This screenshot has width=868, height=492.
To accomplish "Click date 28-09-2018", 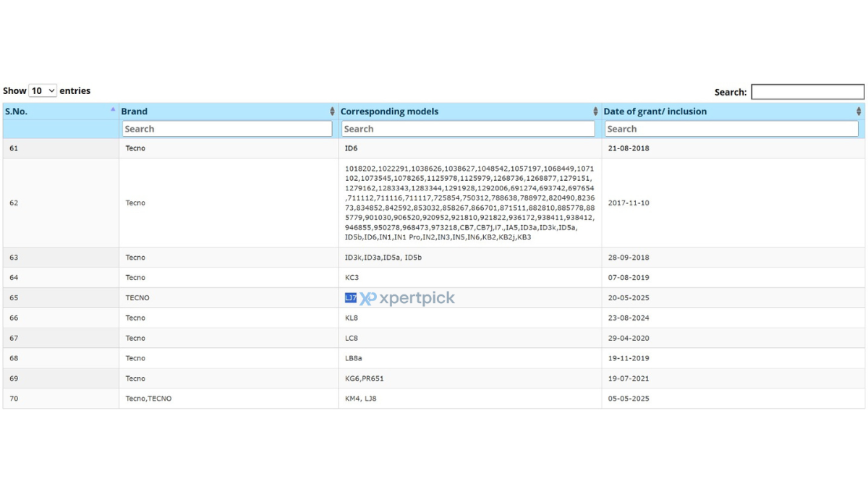I will (629, 258).
